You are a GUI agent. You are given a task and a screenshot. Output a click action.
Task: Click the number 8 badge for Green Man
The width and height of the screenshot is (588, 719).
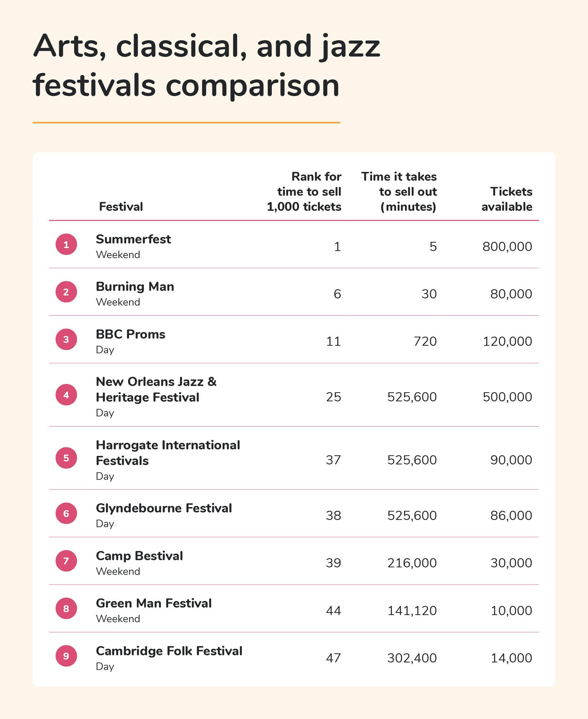(66, 608)
